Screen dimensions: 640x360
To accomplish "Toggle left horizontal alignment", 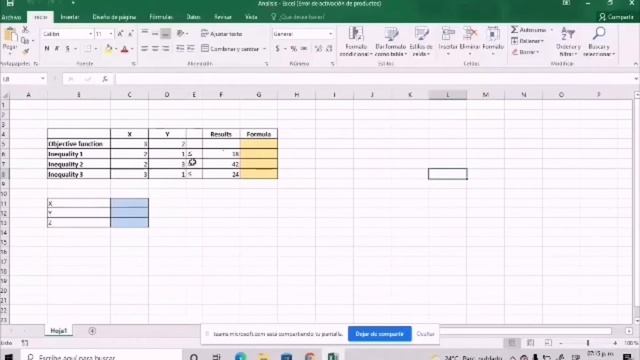I will point(144,49).
